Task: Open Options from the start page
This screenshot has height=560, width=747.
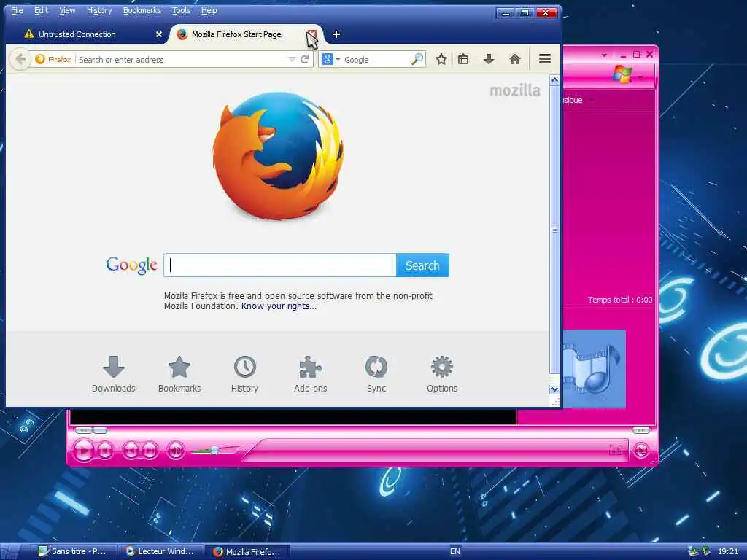Action: click(442, 374)
